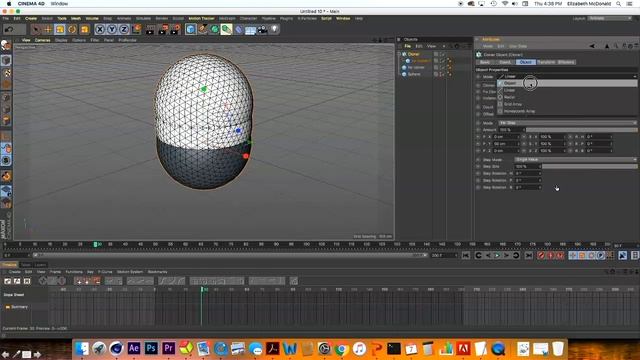The width and height of the screenshot is (640, 360).
Task: Open Premiere Pro from the Dock
Action: click(x=169, y=349)
